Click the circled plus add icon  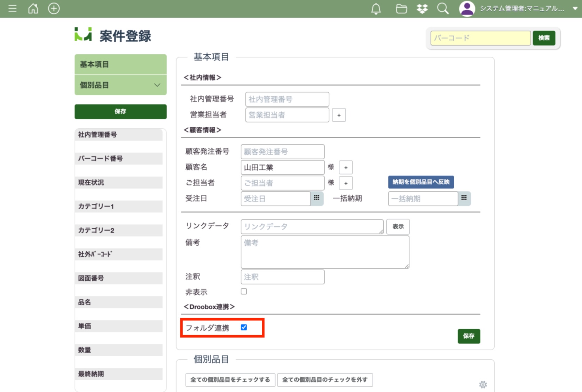click(x=54, y=8)
